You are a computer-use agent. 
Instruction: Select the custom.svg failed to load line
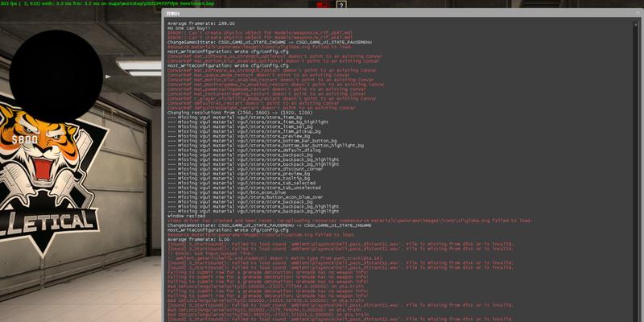tap(261, 235)
